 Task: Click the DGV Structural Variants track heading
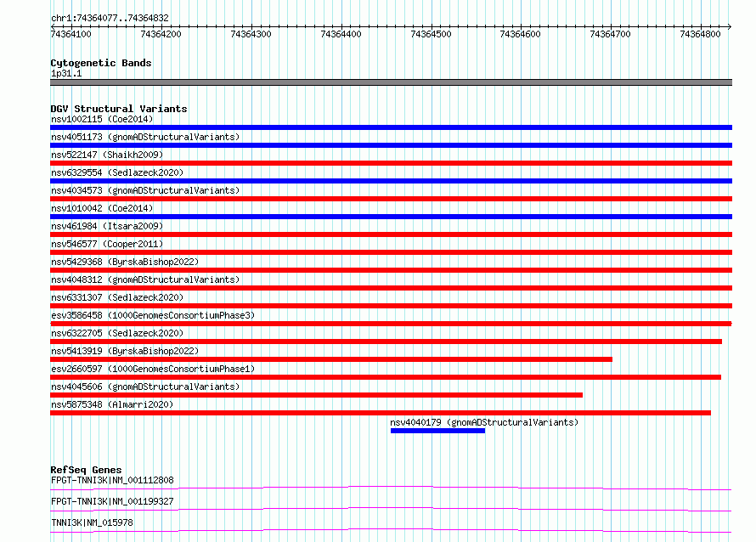coord(119,109)
